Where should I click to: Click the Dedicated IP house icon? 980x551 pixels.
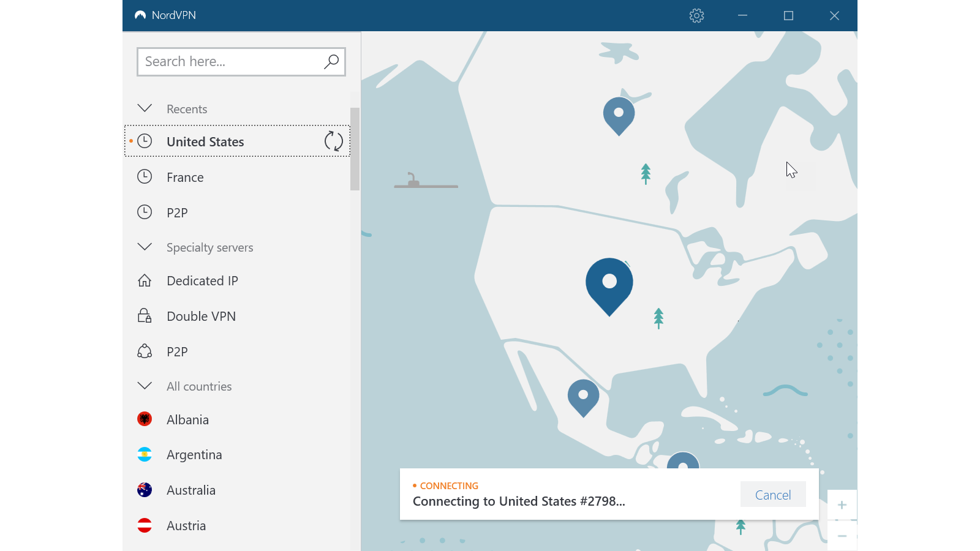pyautogui.click(x=145, y=280)
